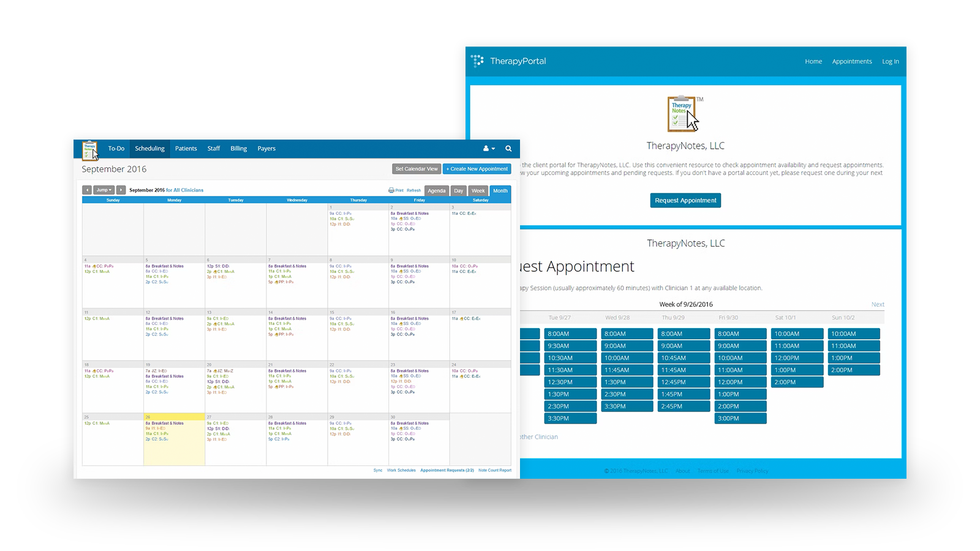Click the TherapyPortal dots logo
Screen dimensions: 980x551
point(477,61)
